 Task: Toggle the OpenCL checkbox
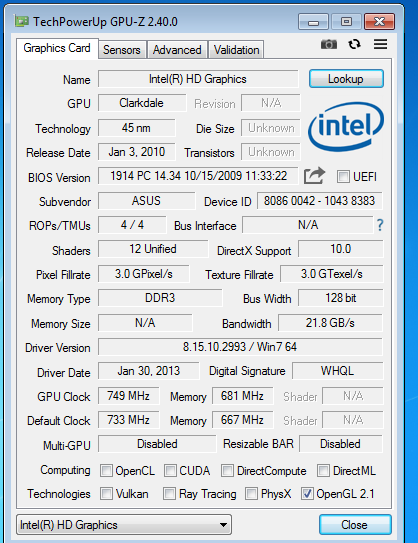tap(106, 471)
